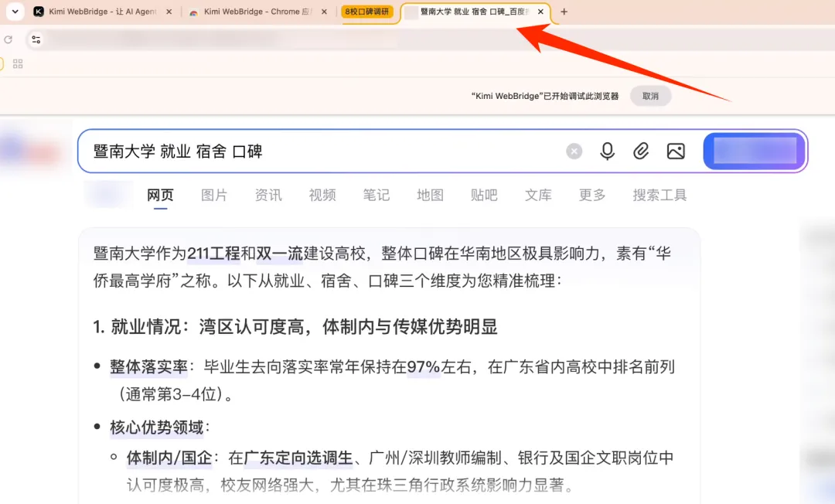835x504 pixels.
Task: Cancel Kimi WebBridge debugging with 取消
Action: [x=650, y=96]
